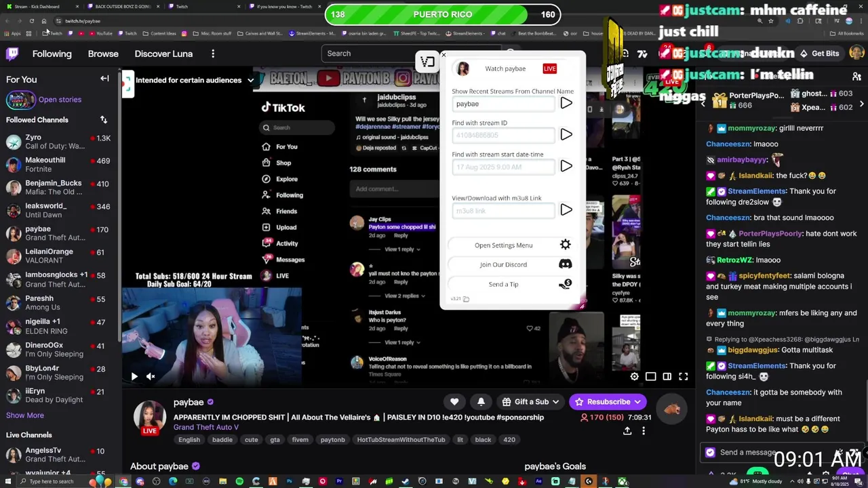Open LeilaniOrange VALORANT channel
The width and height of the screenshot is (868, 488).
pyautogui.click(x=60, y=256)
